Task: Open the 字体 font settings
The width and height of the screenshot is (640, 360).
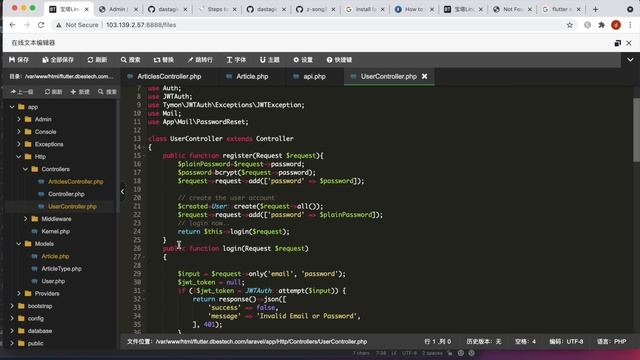Action: click(x=236, y=60)
